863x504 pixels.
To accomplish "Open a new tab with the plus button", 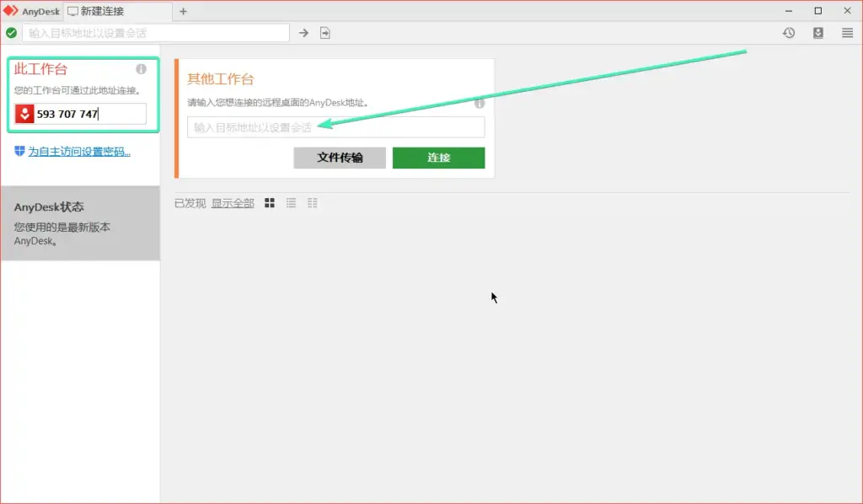I will click(184, 11).
